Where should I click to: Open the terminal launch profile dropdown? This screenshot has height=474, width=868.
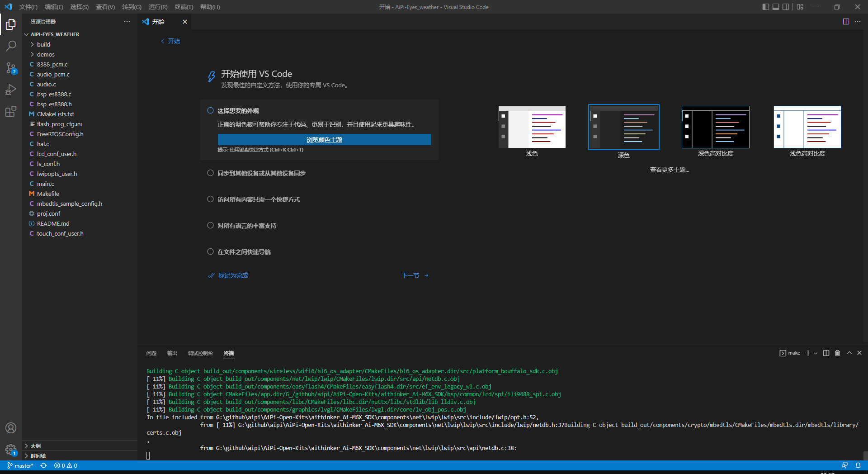click(816, 353)
